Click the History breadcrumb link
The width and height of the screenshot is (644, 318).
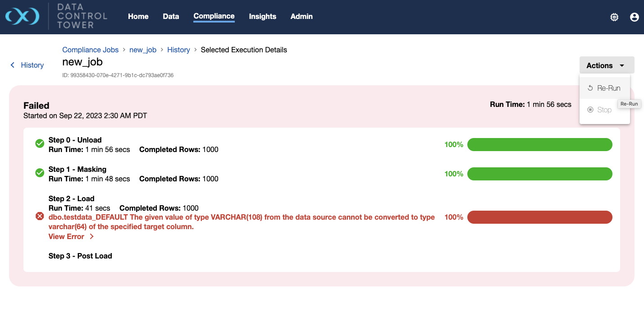pos(178,50)
